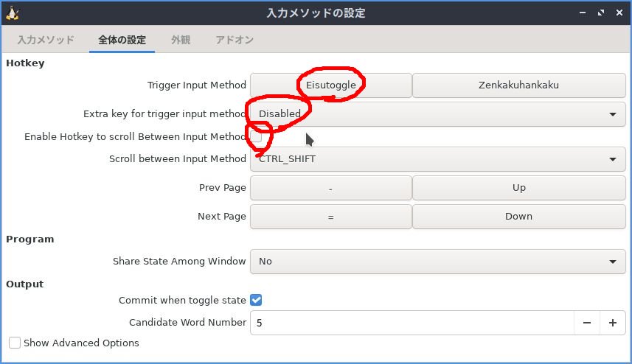Click the Zenkakuhankaku trigger key button

click(x=518, y=85)
